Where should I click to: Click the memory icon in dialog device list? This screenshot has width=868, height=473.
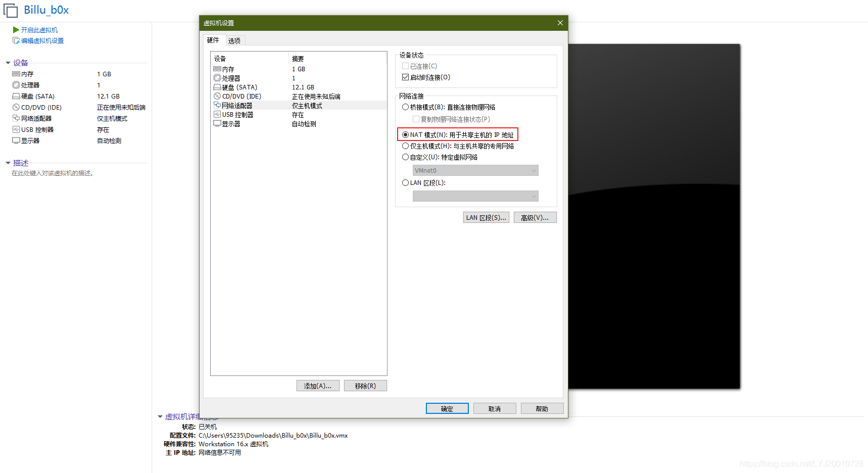tap(217, 69)
